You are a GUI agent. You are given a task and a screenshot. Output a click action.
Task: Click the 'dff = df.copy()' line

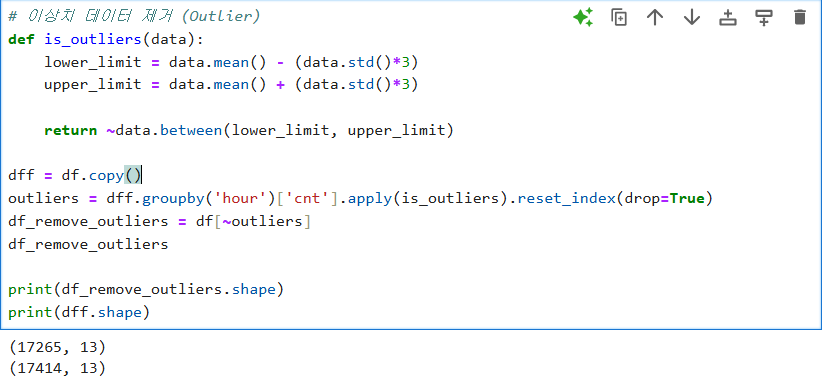click(75, 175)
